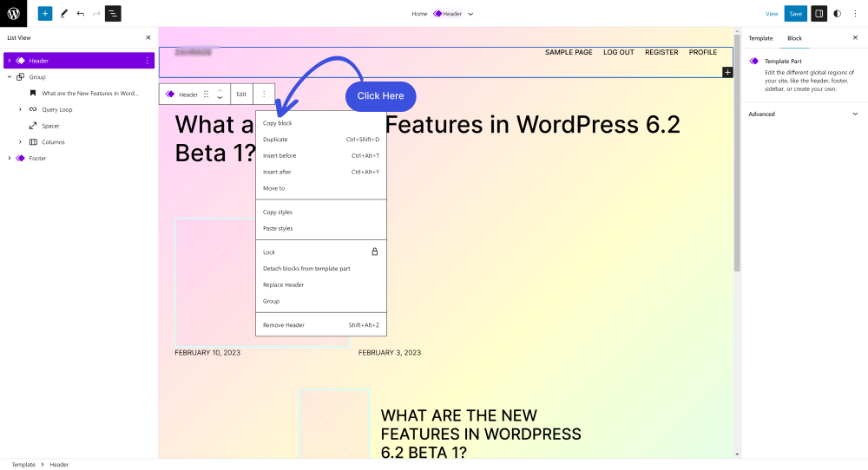Click the Spacer block icon
This screenshot has height=470, width=868.
33,126
